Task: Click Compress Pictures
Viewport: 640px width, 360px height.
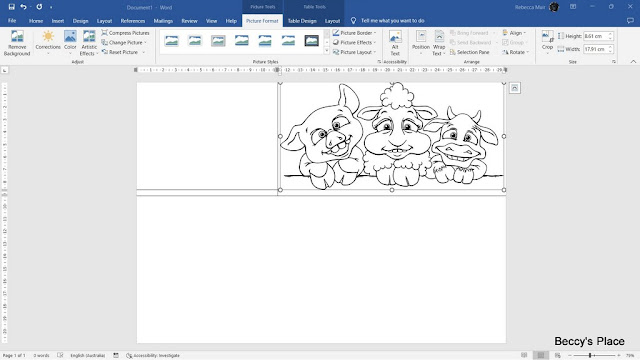Action: (x=125, y=33)
